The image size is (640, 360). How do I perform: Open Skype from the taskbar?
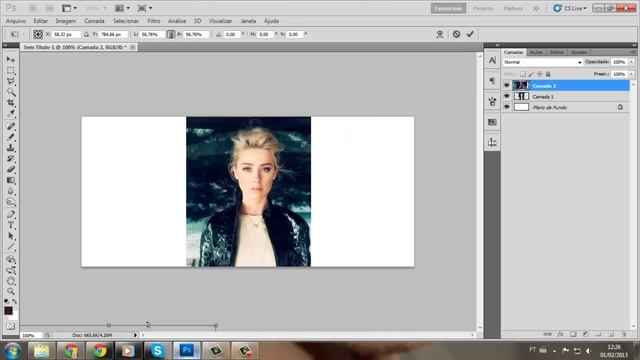click(157, 351)
